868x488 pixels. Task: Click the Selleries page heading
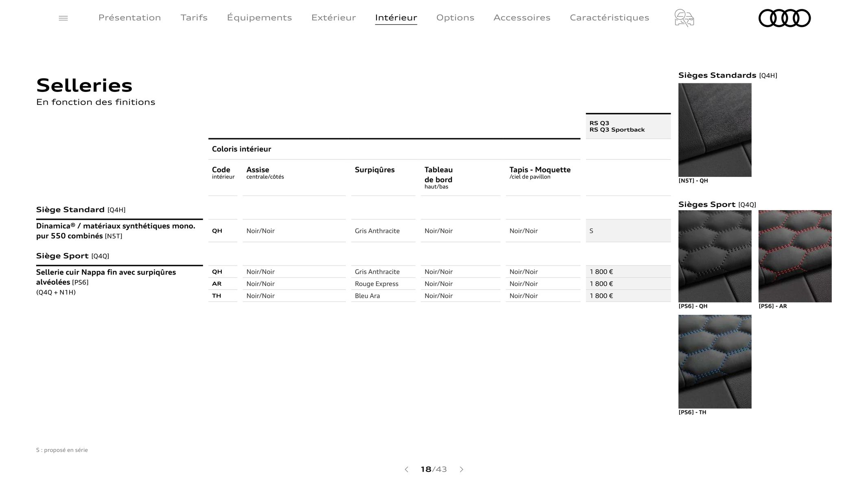84,85
